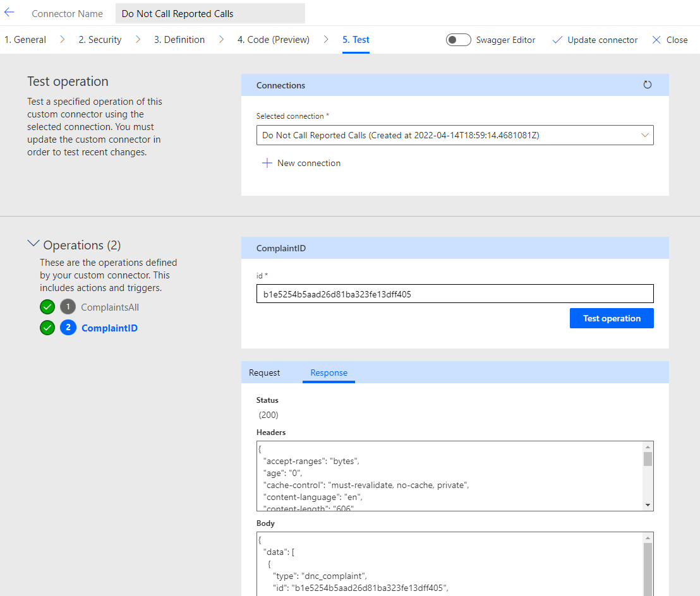Click the X icon beside Close
Image resolution: width=700 pixels, height=596 pixels.
[x=656, y=40]
